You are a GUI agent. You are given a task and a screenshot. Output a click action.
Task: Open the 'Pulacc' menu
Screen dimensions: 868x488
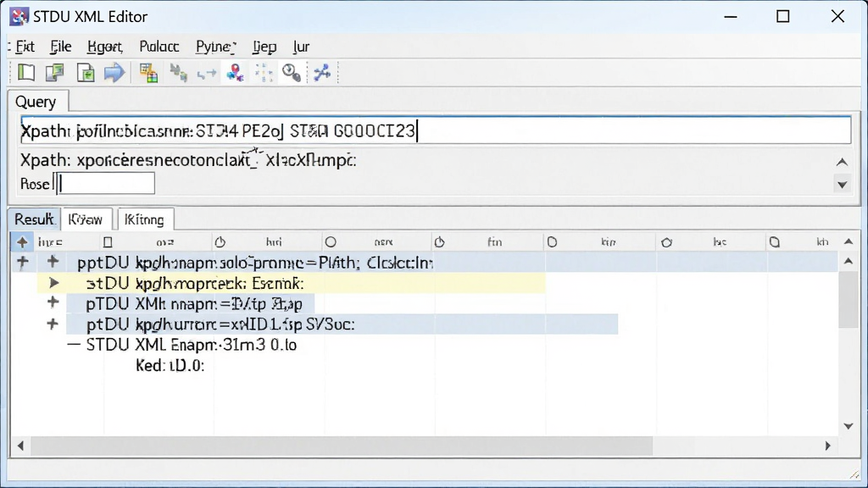(x=159, y=47)
